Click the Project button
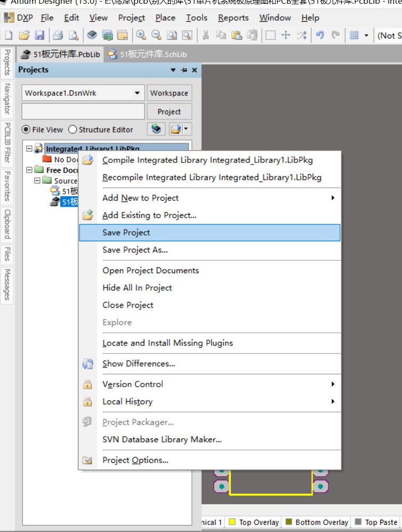Image resolution: width=402 pixels, height=532 pixels. tap(169, 111)
